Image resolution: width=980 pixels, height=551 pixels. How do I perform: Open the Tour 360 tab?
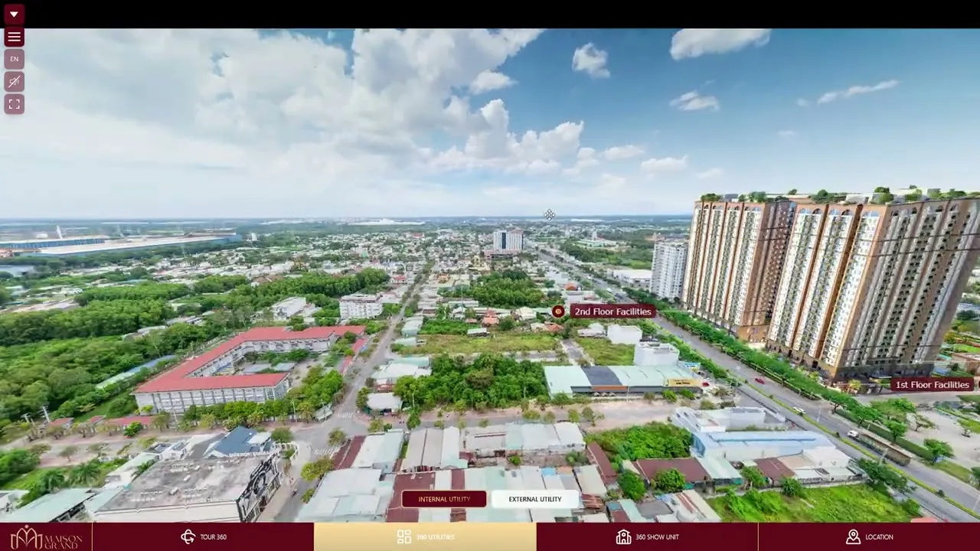(x=212, y=537)
